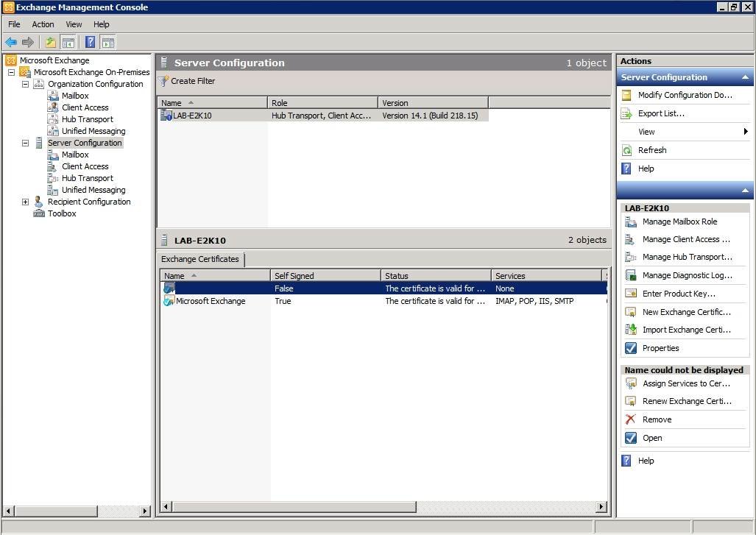Click the Modify Configuration Domain Controller icon

[x=626, y=95]
